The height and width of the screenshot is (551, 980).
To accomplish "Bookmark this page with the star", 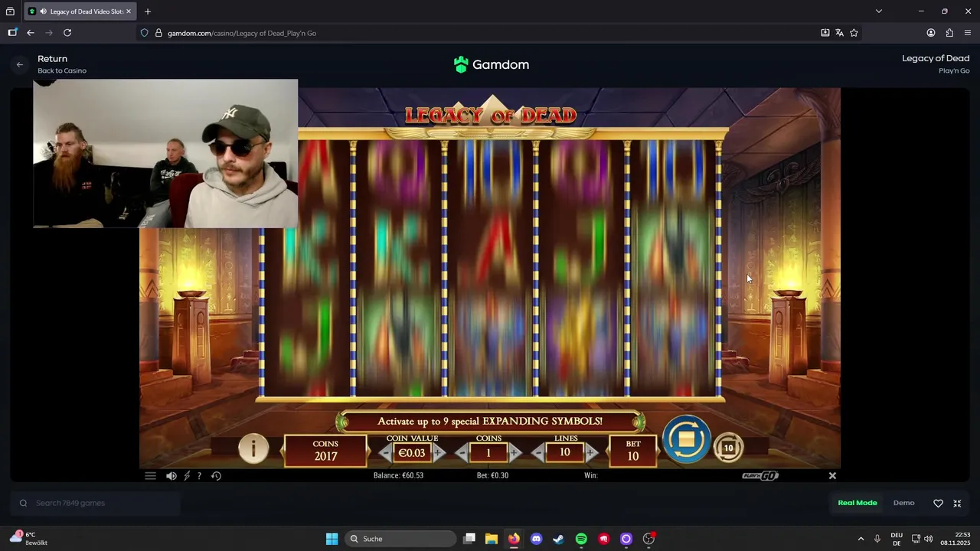I will (x=854, y=33).
